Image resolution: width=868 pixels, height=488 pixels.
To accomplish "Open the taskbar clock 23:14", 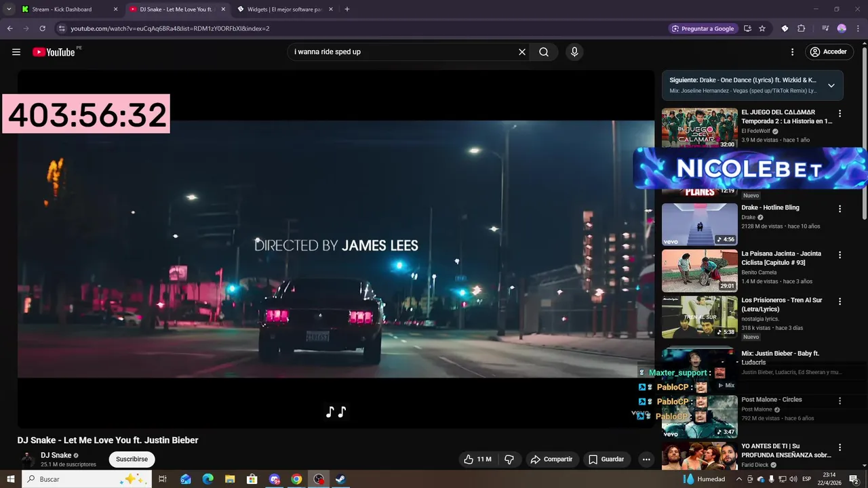I will [x=829, y=479].
